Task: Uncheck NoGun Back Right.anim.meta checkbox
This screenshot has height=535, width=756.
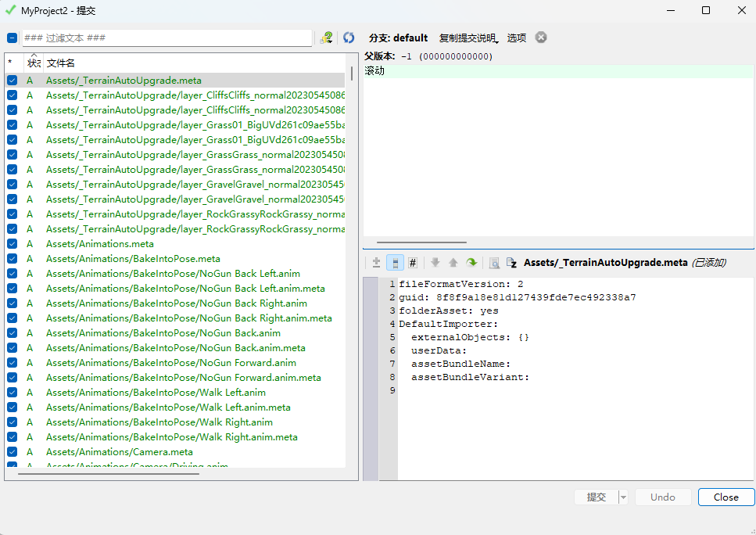Action: point(12,318)
